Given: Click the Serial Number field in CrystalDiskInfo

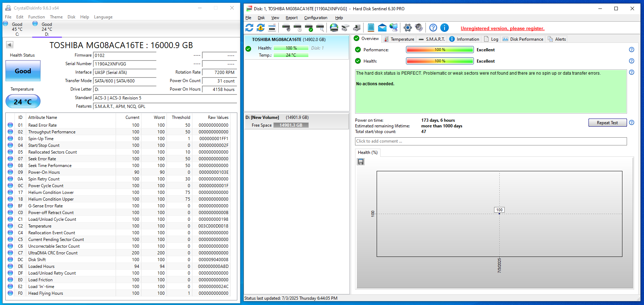Looking at the screenshot, I should pos(124,64).
